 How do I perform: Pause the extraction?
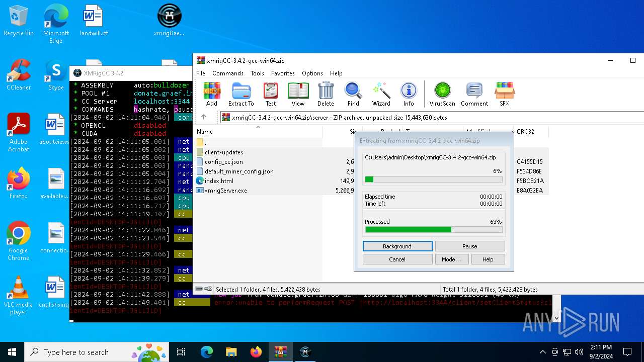[470, 246]
